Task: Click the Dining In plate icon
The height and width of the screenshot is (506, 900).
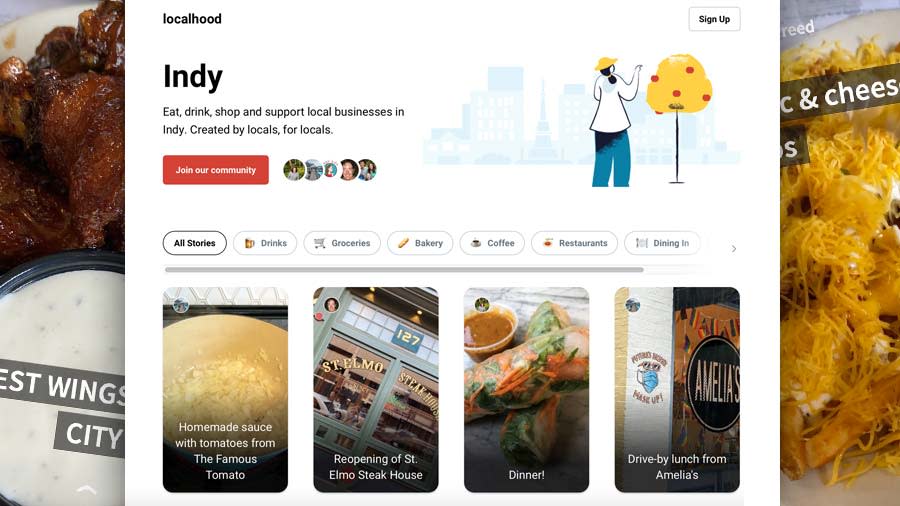Action: coord(642,243)
